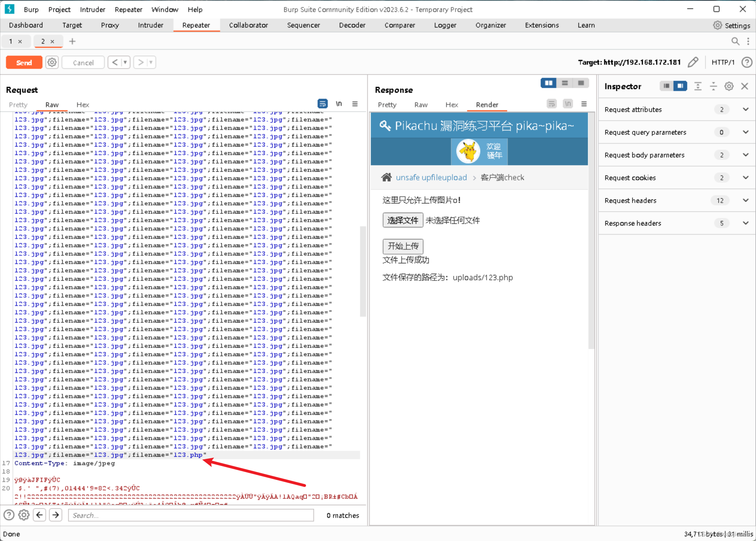Focus the request Search input field

pyautogui.click(x=191, y=515)
